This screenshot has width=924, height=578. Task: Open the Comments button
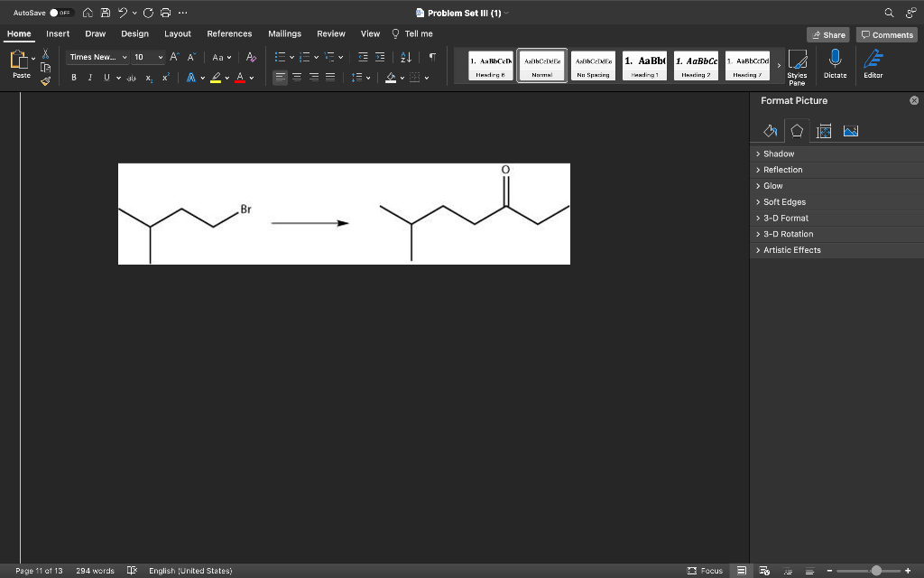[886, 34]
